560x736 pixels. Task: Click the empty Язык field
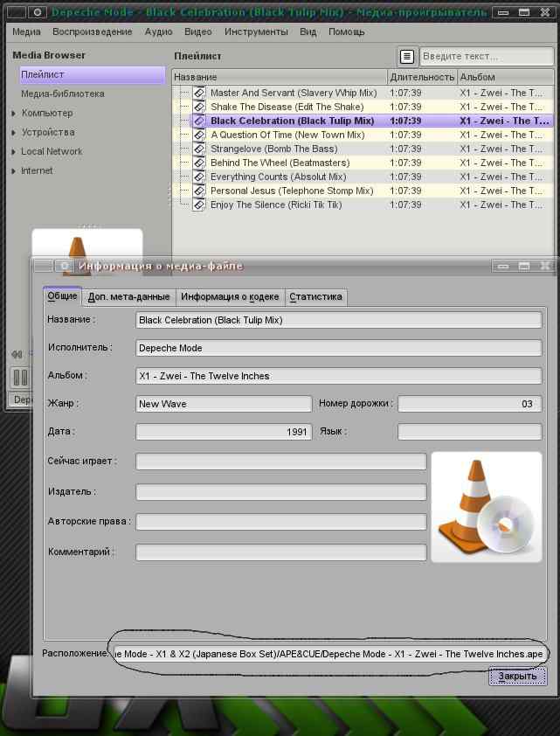pos(469,432)
